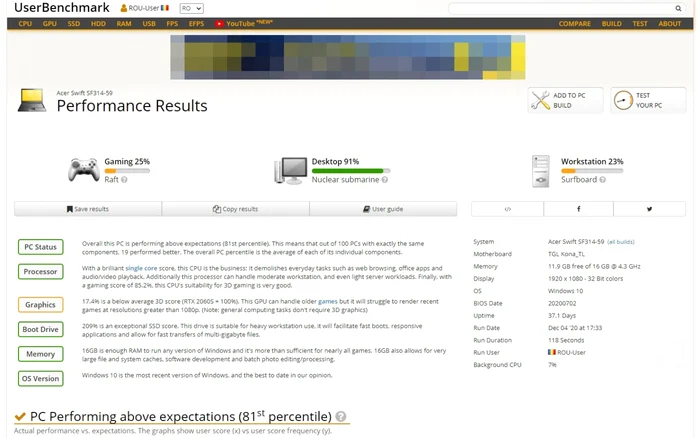Click the help icon beside 81st percentile heading
The image size is (700, 438).
click(x=341, y=416)
